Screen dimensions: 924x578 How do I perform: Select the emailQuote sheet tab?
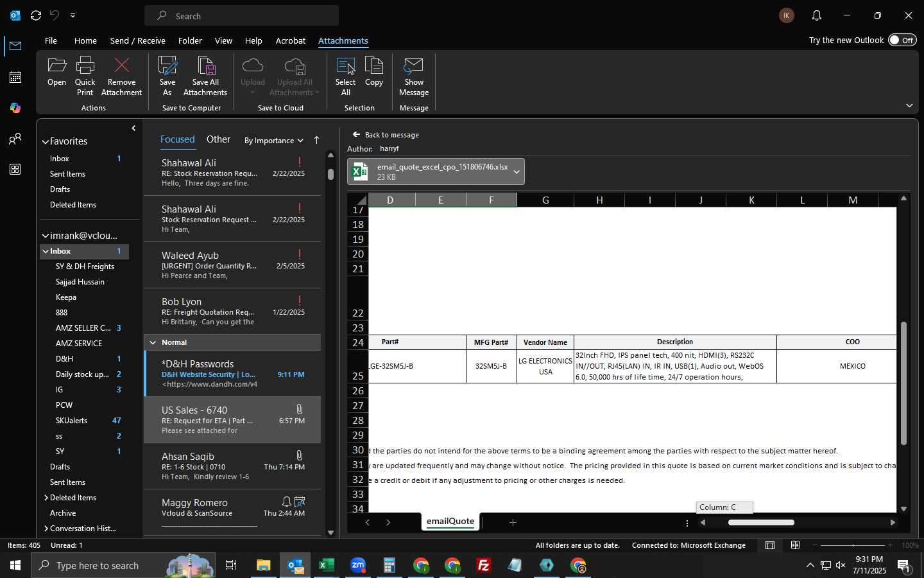coord(450,521)
